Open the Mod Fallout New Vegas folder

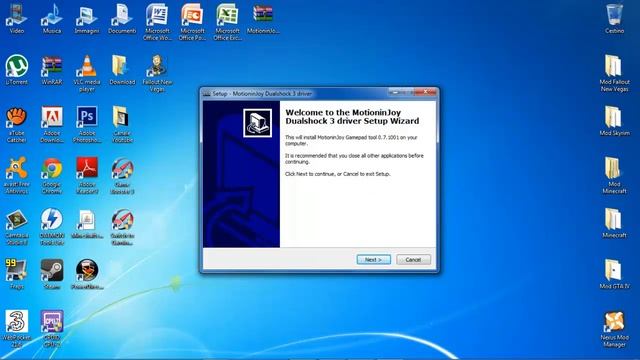pyautogui.click(x=614, y=73)
